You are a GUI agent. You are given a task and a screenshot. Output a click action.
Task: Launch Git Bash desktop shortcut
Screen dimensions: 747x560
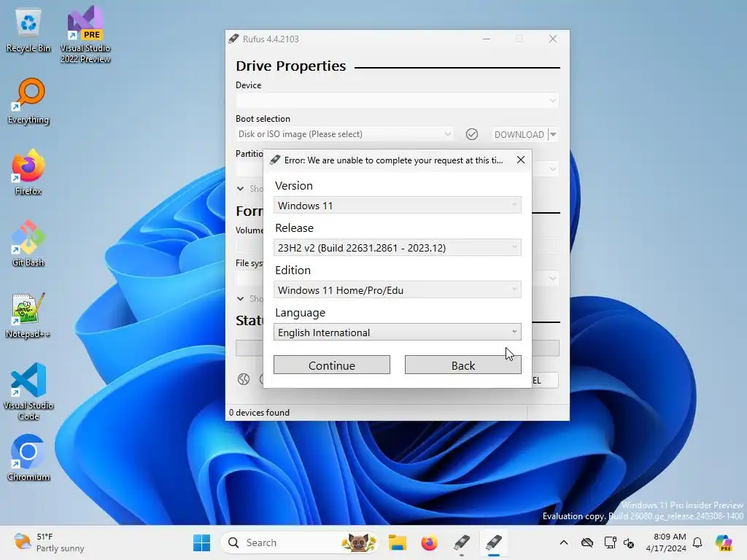pos(28,244)
